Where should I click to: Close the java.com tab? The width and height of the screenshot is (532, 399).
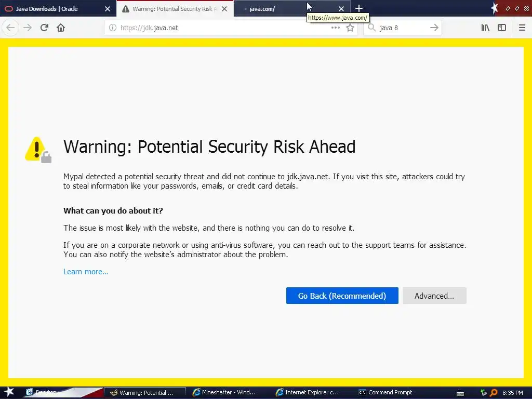coord(341,9)
